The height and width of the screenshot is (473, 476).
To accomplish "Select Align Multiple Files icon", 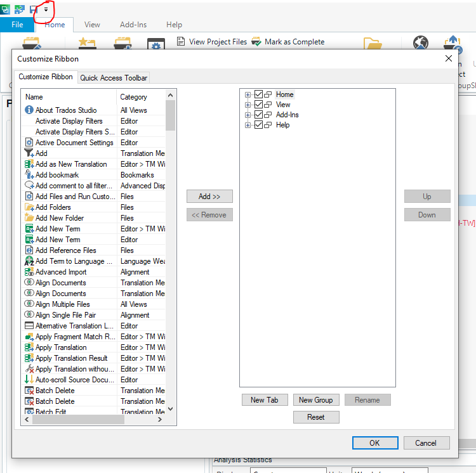I will click(x=29, y=304).
